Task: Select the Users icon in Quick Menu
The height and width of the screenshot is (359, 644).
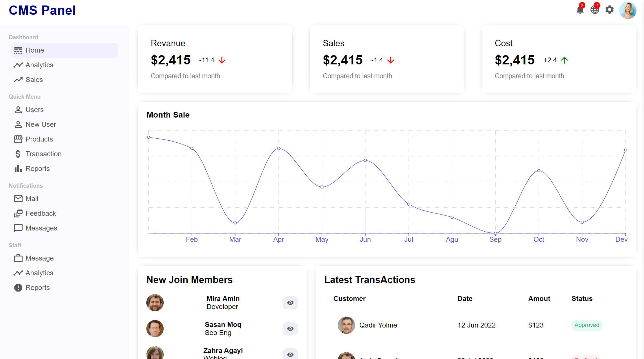Action: click(18, 110)
